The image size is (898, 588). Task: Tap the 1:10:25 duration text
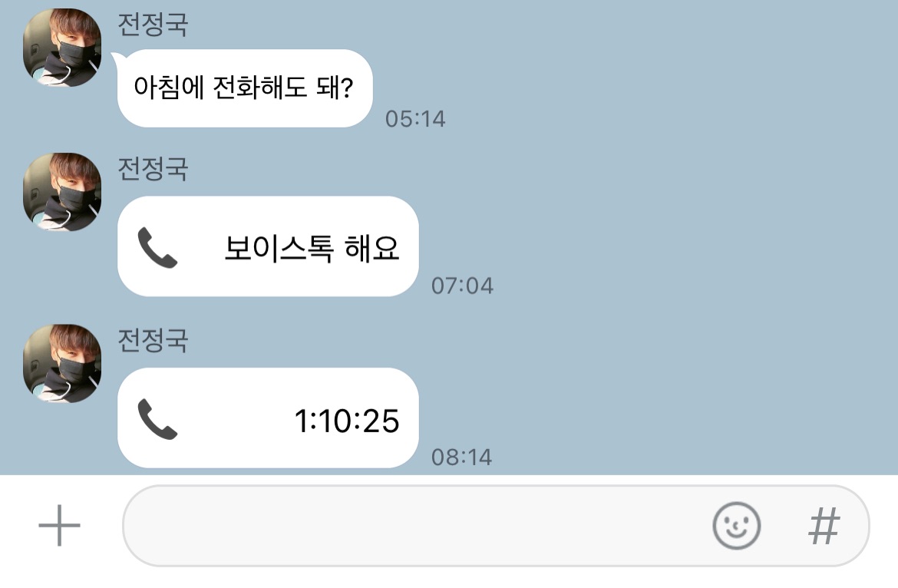click(x=346, y=421)
